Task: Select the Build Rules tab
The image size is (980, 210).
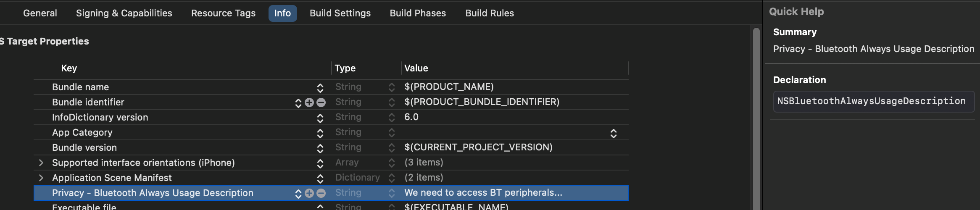Action: [490, 13]
